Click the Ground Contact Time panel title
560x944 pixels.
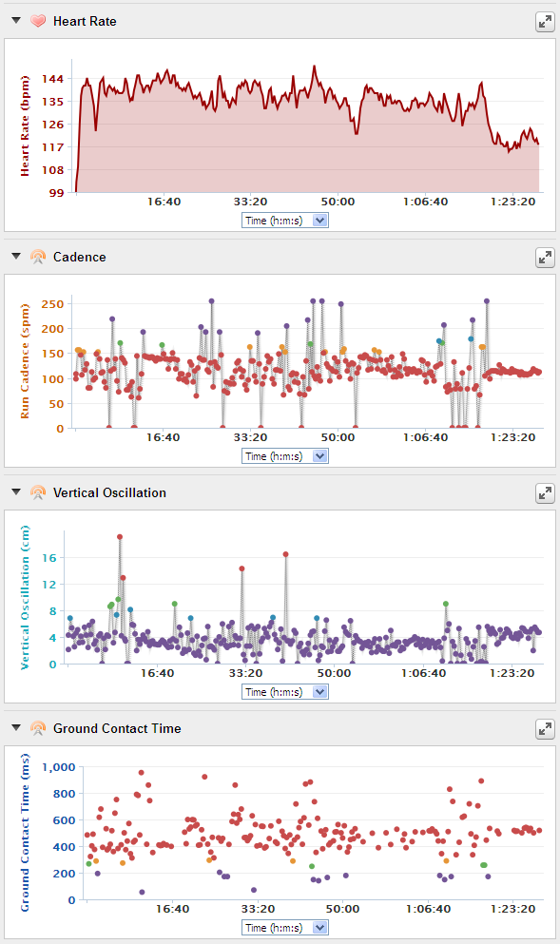pyautogui.click(x=117, y=728)
